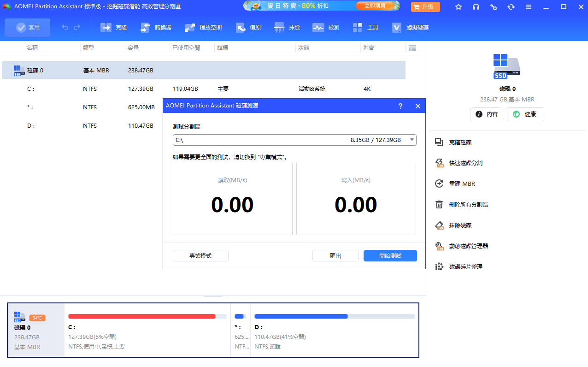Click the Export (匯出) button
This screenshot has height=367, width=588.
(335, 255)
